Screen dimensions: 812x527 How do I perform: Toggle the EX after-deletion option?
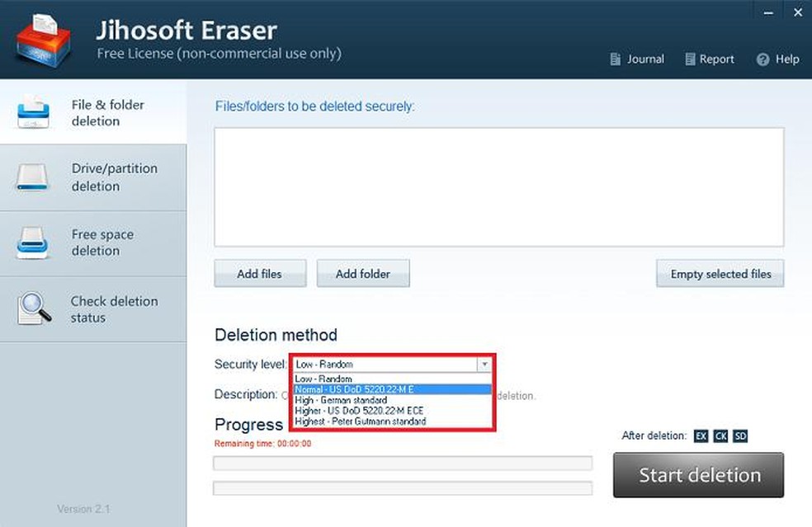[701, 436]
